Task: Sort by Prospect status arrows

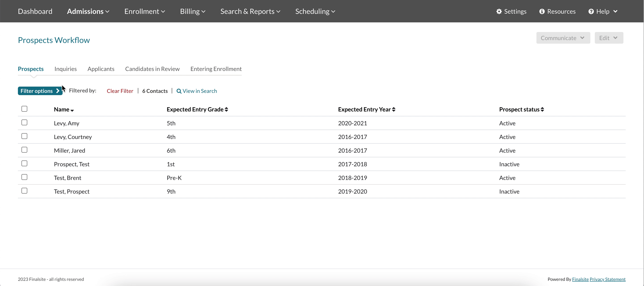Action: pyautogui.click(x=542, y=109)
